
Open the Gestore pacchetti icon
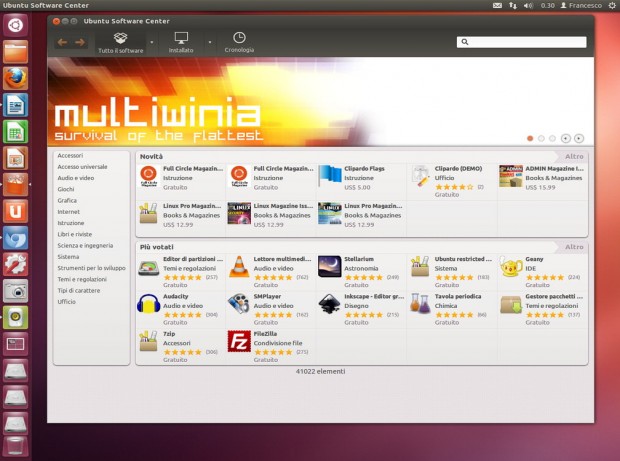[x=510, y=304]
